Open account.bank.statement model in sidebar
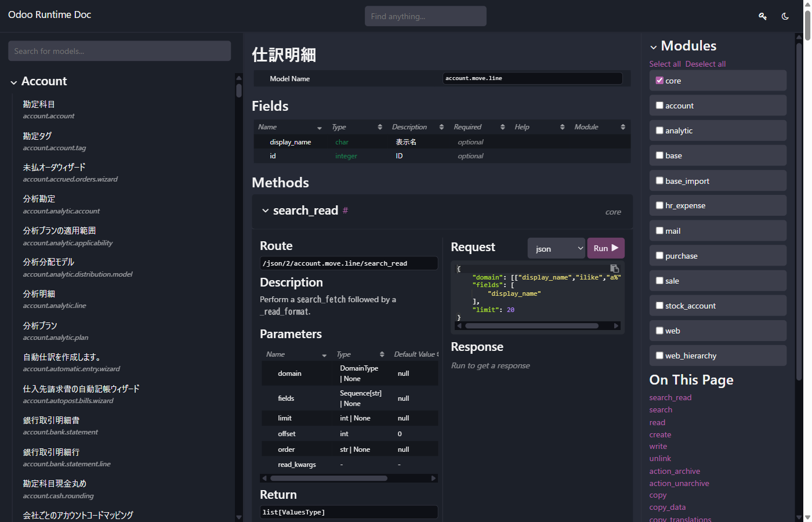This screenshot has height=522, width=812. coord(60,426)
